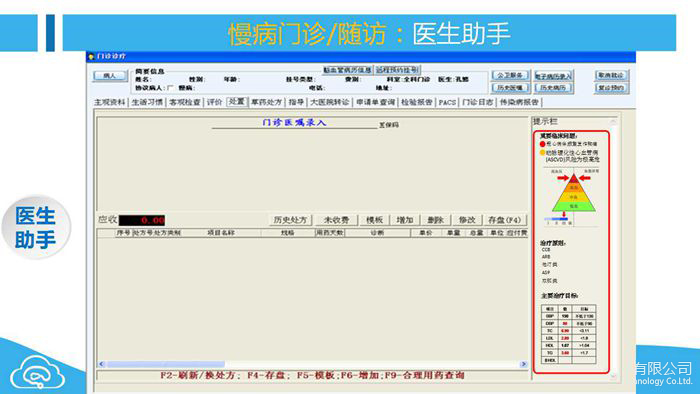Click the 应收 amount display field
700x394 pixels.
[x=142, y=220]
